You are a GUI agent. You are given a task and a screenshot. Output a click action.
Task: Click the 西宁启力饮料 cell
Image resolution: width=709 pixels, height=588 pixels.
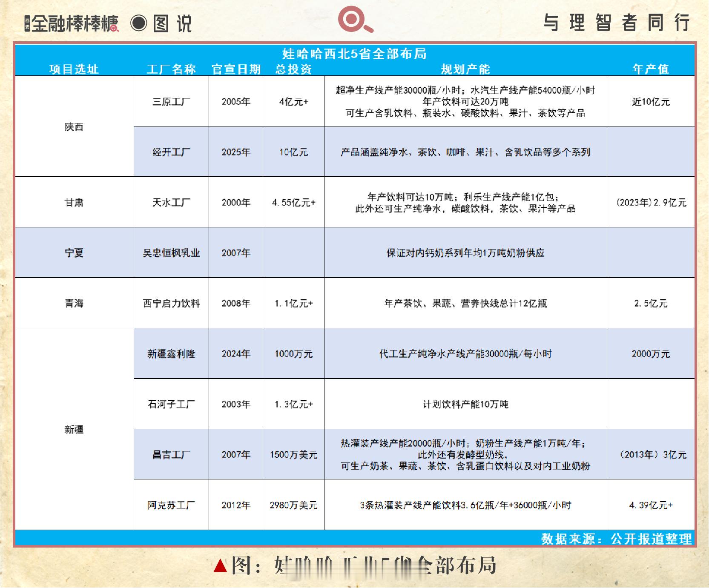click(171, 304)
